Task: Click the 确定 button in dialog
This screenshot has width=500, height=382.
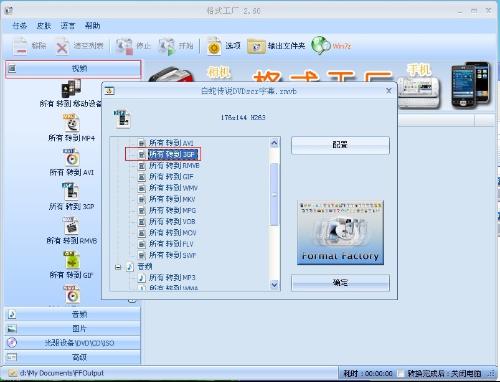Action: 340,283
